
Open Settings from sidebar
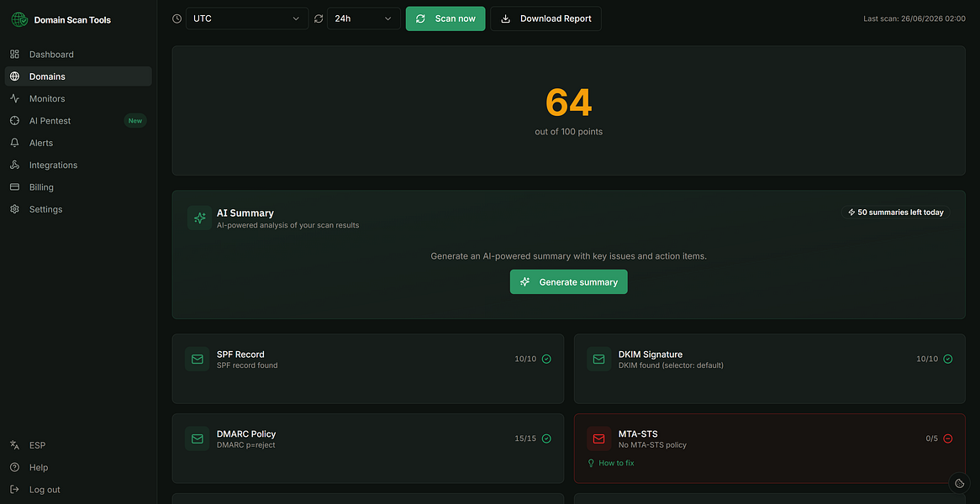point(78,209)
